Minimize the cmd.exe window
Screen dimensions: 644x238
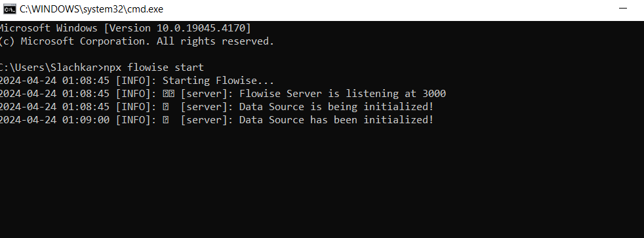pyautogui.click(x=622, y=9)
